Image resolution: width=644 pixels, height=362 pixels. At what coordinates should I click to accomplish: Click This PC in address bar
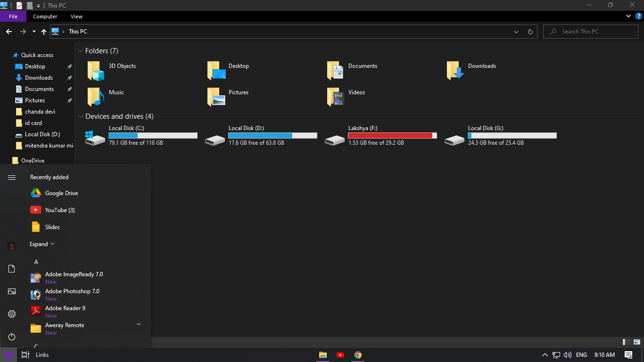tap(78, 32)
